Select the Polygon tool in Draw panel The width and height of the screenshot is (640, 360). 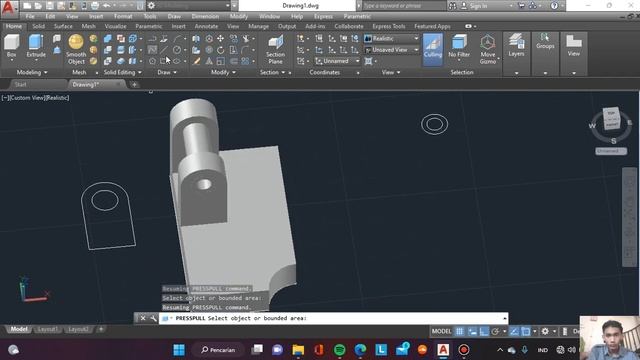(x=152, y=61)
